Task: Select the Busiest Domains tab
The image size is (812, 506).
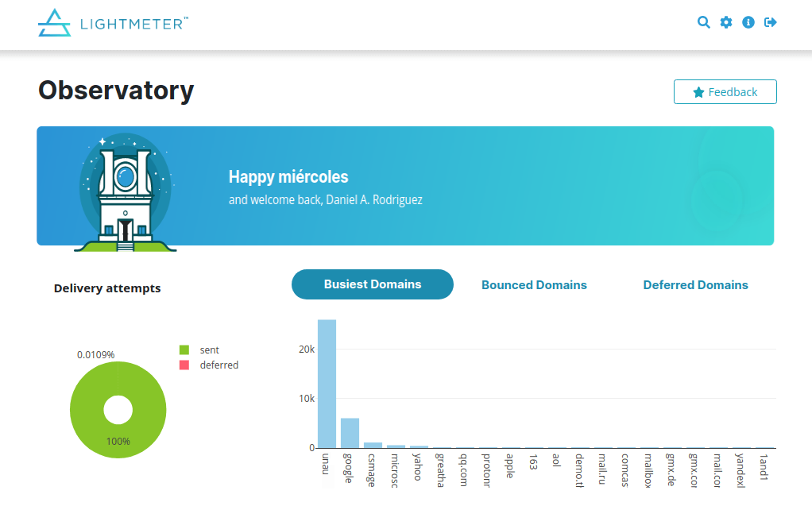Action: click(373, 284)
